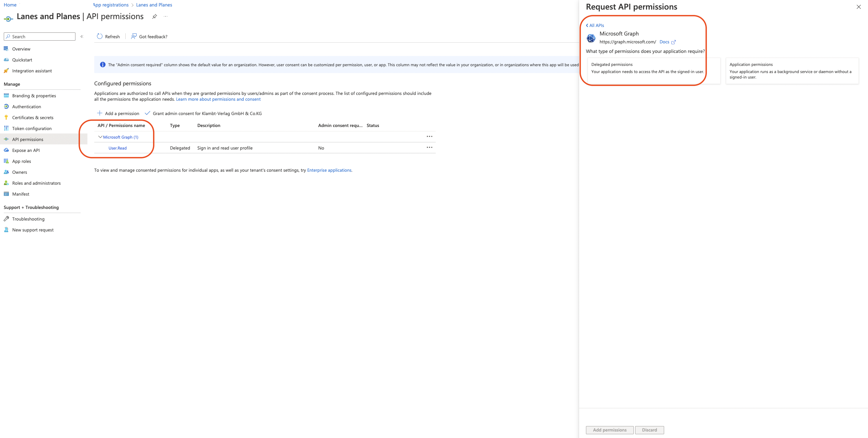
Task: Select the Delegated permissions card
Action: pos(654,71)
